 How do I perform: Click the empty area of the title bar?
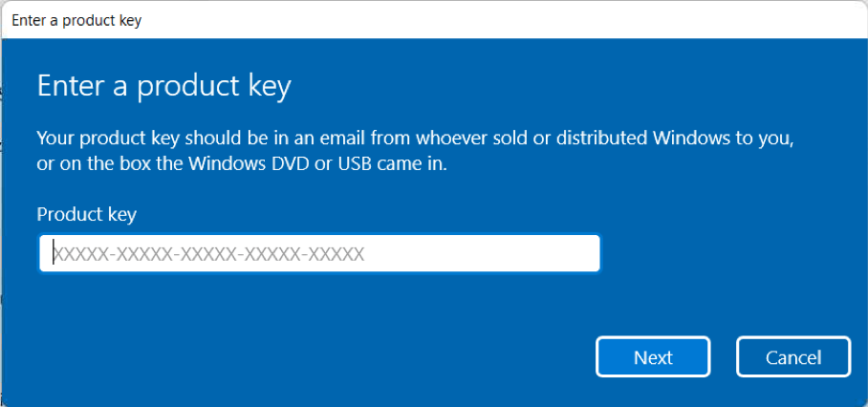pos(478,20)
